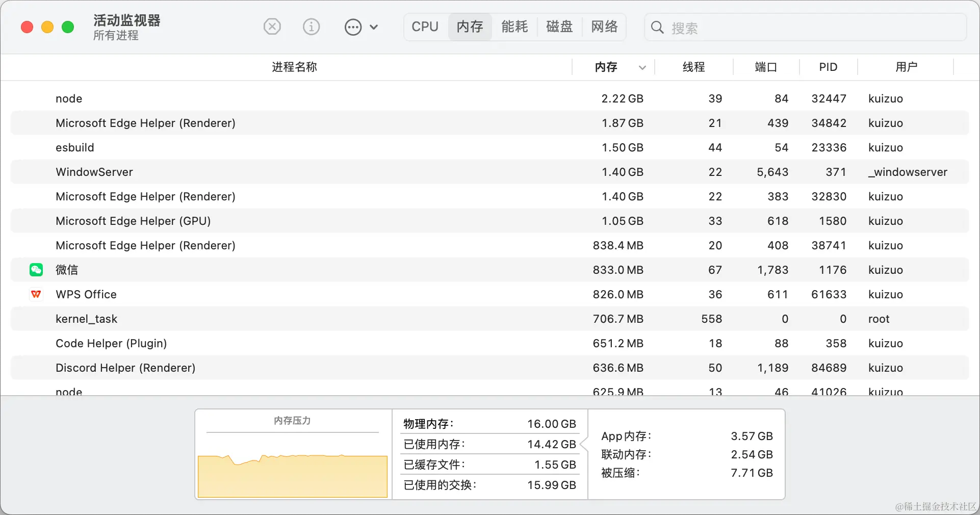
Task: Select Microsoft Edge Helper (Renderer) PID 38741
Action: tap(489, 245)
